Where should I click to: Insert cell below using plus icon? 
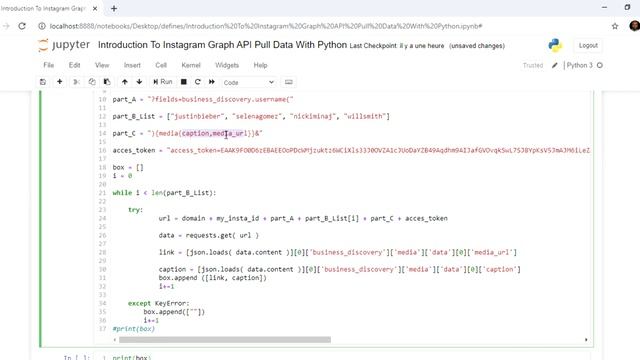click(x=60, y=82)
